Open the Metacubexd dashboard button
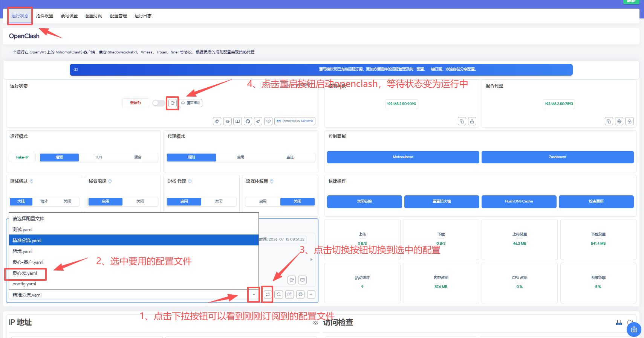 (403, 157)
